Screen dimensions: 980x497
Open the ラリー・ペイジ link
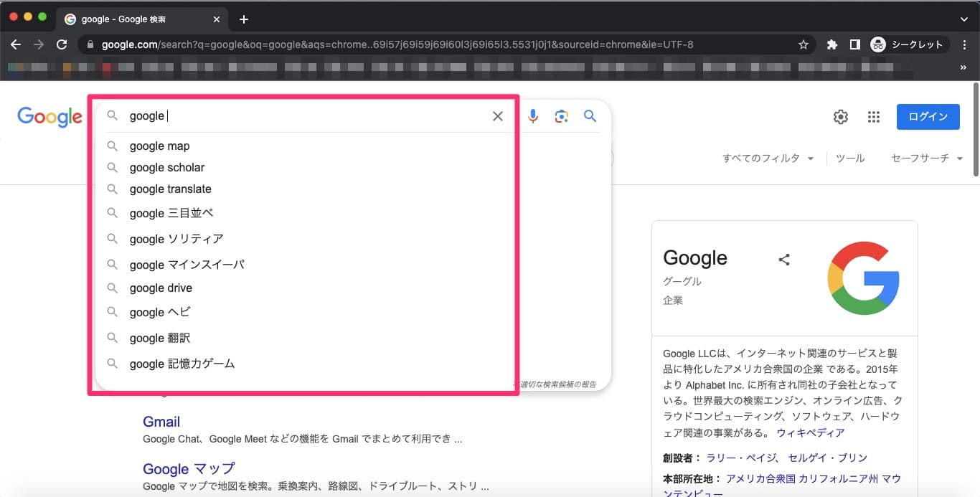[x=742, y=458]
